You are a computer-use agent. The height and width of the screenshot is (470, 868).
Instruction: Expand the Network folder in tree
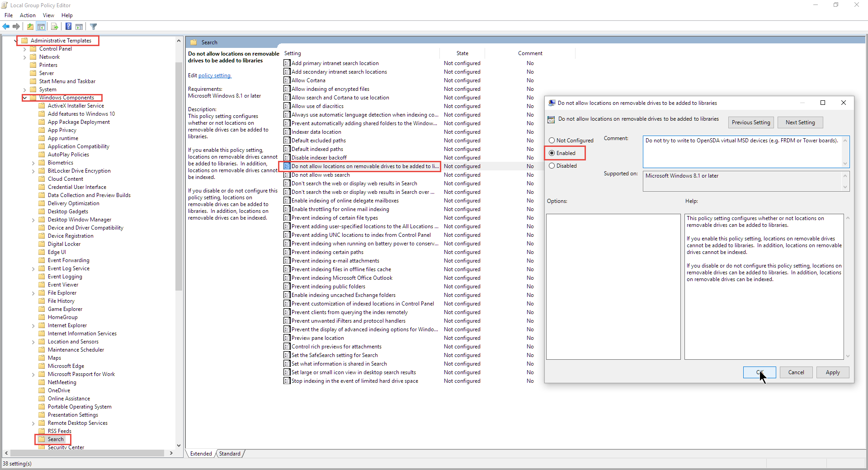pyautogui.click(x=25, y=57)
